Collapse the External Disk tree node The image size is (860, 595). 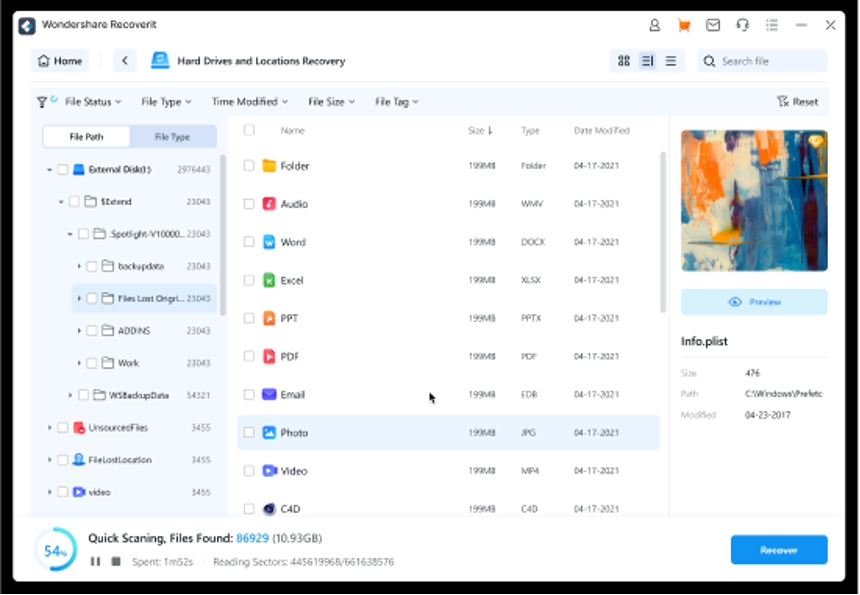click(49, 170)
